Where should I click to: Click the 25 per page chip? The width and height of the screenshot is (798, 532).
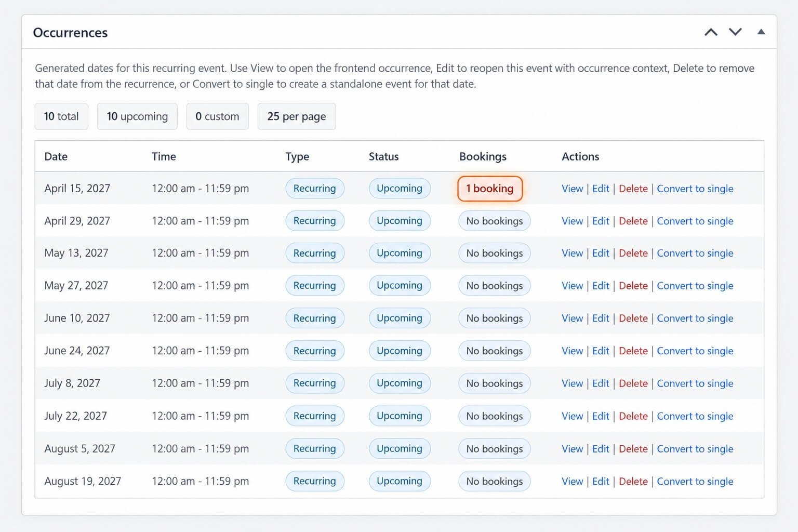[x=297, y=116]
